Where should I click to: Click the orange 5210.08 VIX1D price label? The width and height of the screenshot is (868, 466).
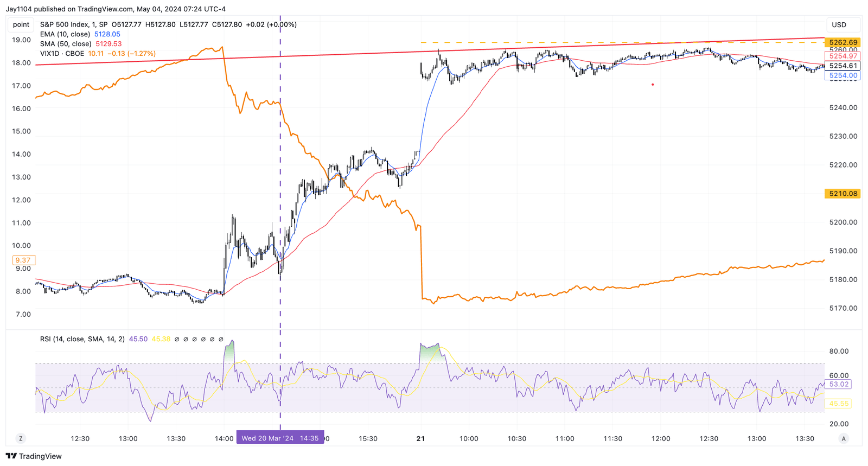tap(842, 194)
